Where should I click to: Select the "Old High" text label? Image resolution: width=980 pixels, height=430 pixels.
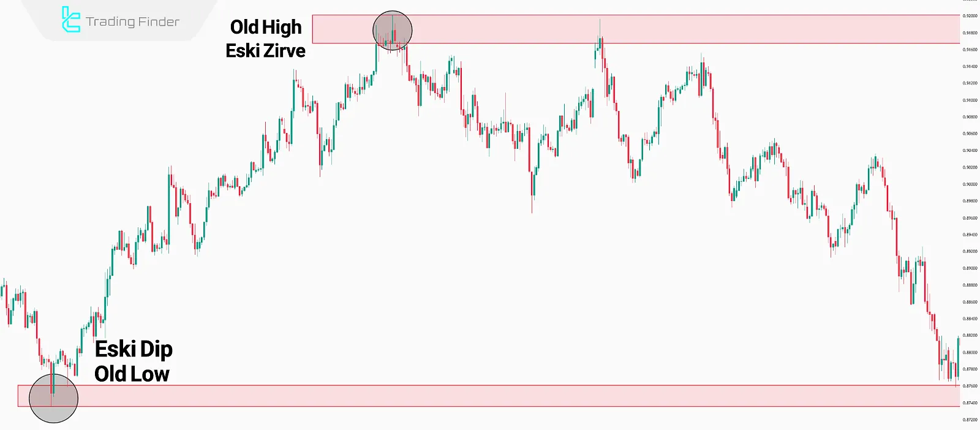point(266,27)
